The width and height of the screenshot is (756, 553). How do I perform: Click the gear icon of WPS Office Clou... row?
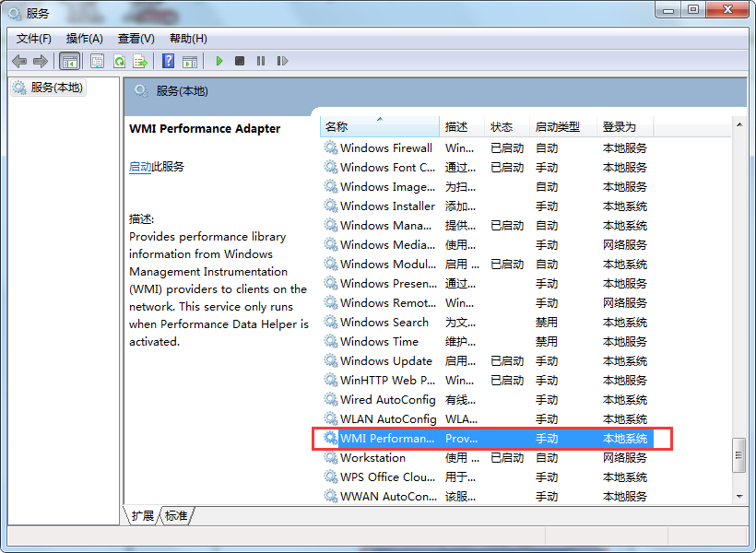point(331,477)
